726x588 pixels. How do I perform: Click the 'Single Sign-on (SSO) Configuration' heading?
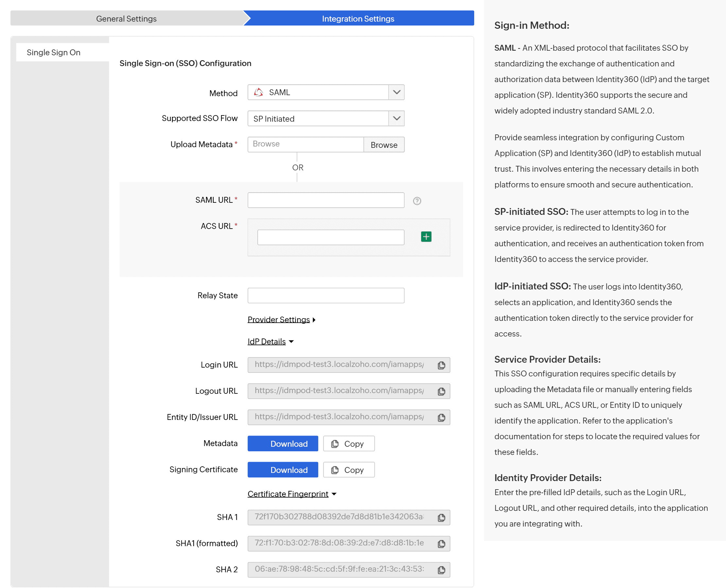coord(185,63)
